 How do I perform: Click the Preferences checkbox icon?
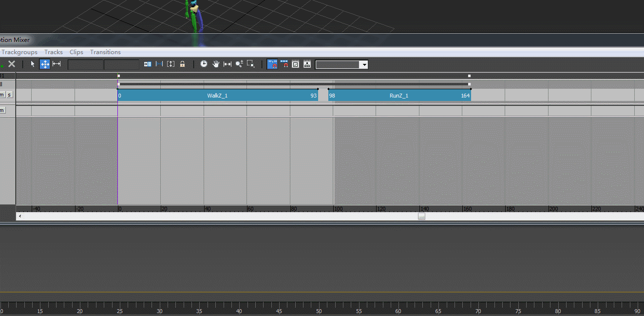coord(295,64)
